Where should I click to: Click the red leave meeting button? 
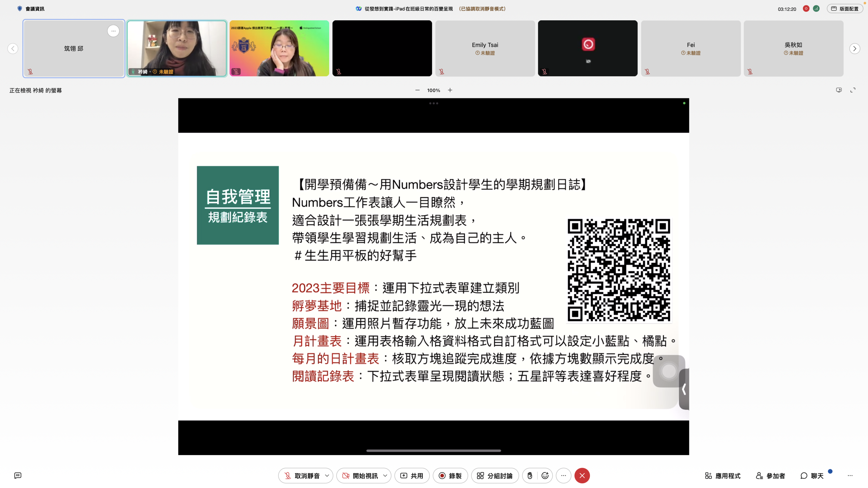582,475
